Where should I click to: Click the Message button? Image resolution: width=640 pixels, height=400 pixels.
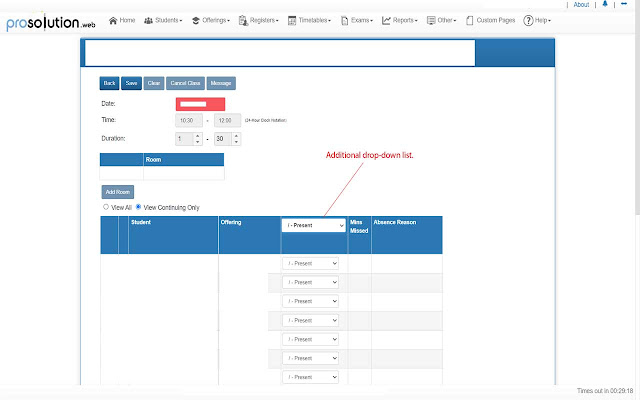point(221,83)
